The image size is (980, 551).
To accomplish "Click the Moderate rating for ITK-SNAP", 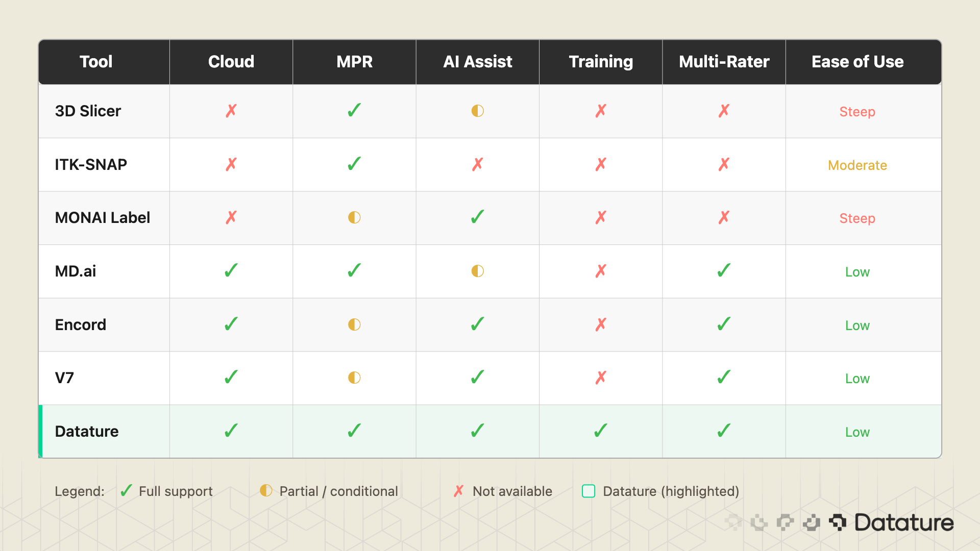I will (857, 165).
